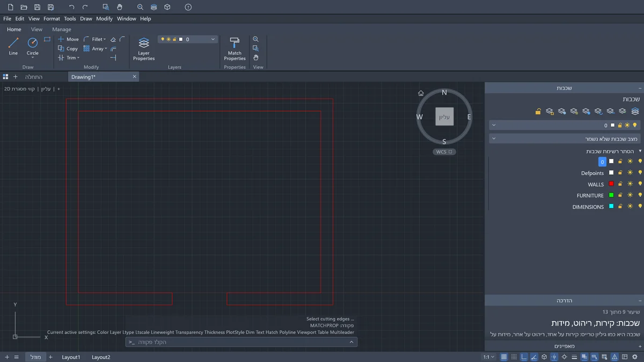Switch to the Layout1 tab
644x362 pixels.
[71, 357]
